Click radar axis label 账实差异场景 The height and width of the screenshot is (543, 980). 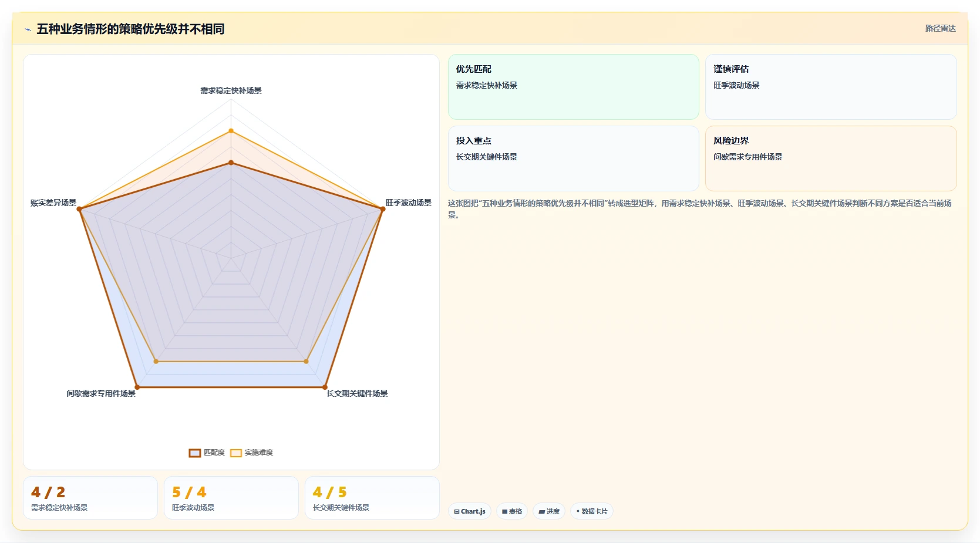pos(53,203)
